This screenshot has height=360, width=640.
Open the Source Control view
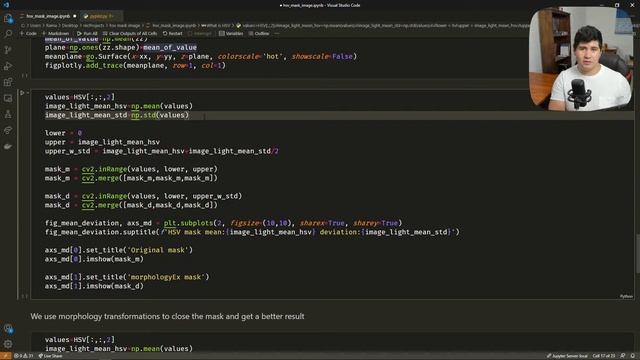pyautogui.click(x=8, y=50)
